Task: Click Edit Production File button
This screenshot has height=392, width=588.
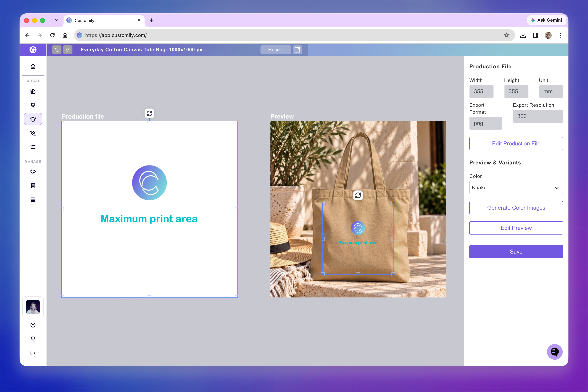Action: pyautogui.click(x=516, y=144)
